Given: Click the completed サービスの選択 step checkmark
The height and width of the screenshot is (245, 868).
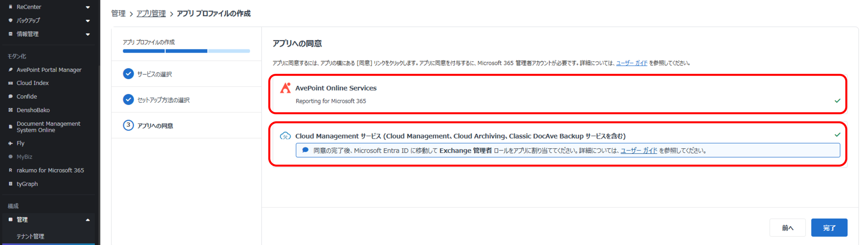Looking at the screenshot, I should 128,74.
